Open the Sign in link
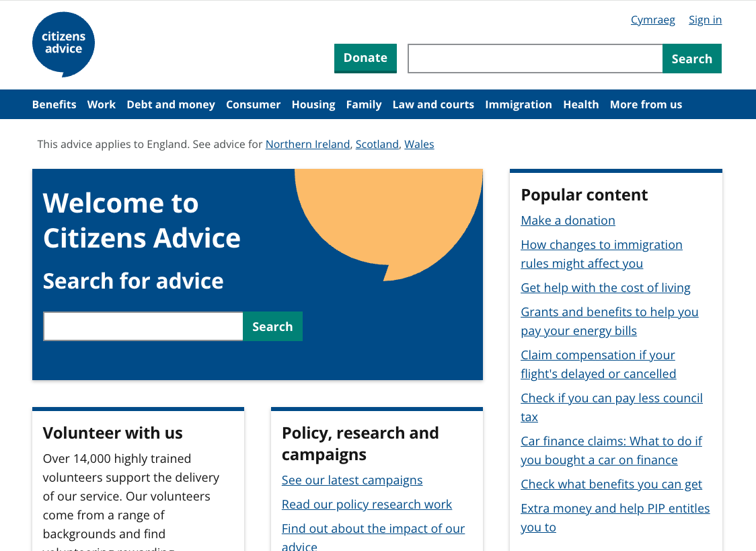Viewport: 756px width, 551px height. pyautogui.click(x=705, y=20)
